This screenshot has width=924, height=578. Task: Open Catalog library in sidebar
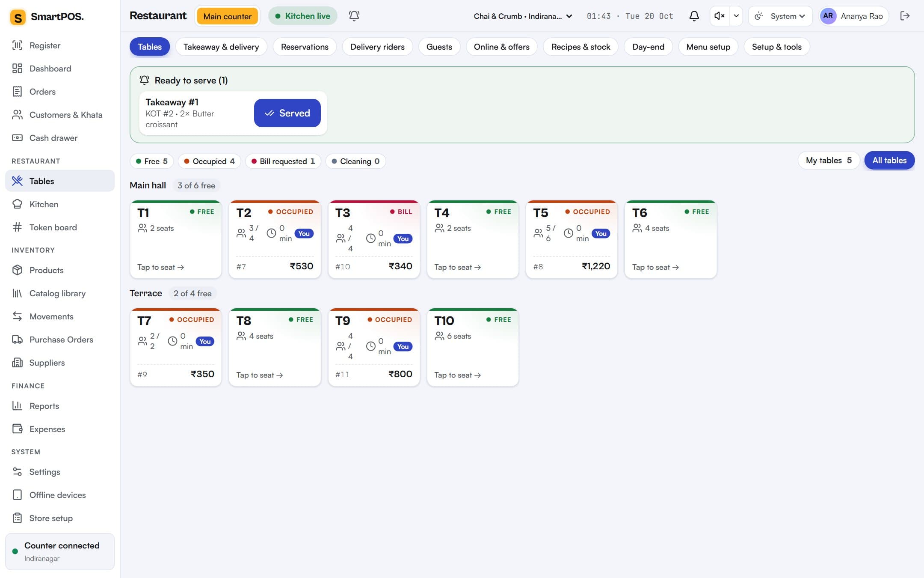60,293
